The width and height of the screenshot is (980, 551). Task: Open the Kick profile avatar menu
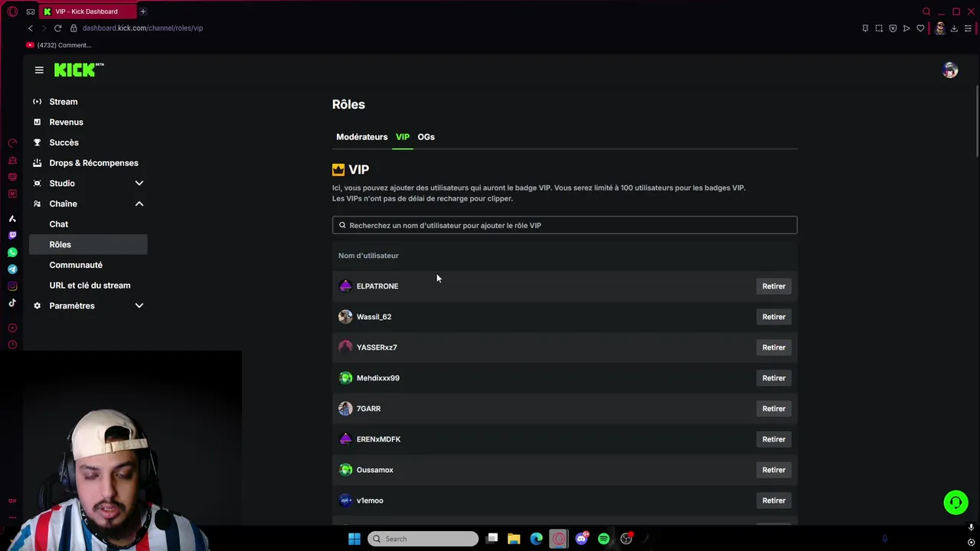(950, 70)
